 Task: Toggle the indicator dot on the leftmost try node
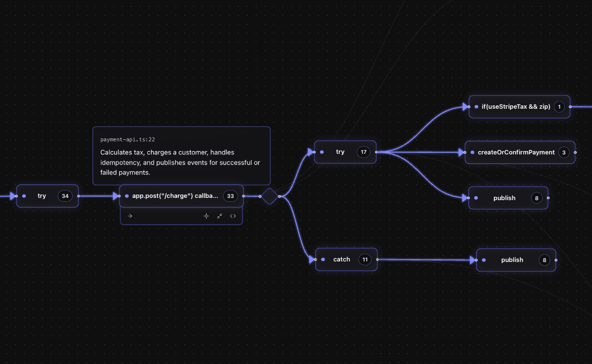[x=23, y=196]
